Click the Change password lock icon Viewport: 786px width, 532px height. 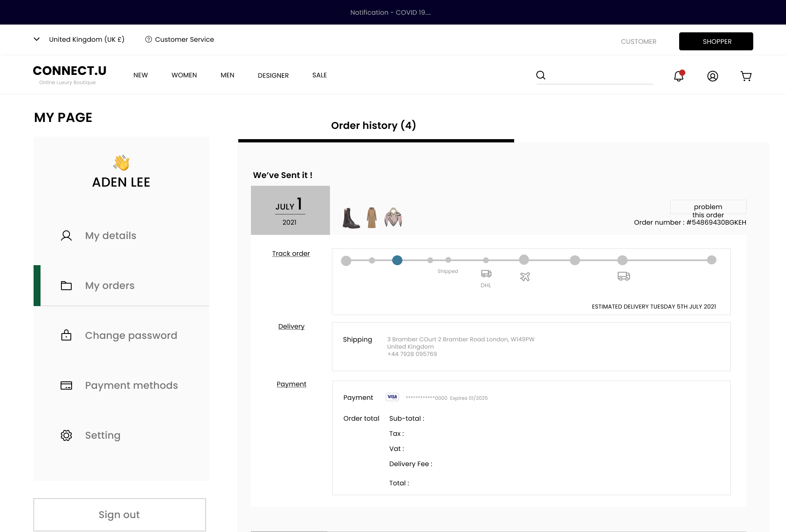coord(66,335)
